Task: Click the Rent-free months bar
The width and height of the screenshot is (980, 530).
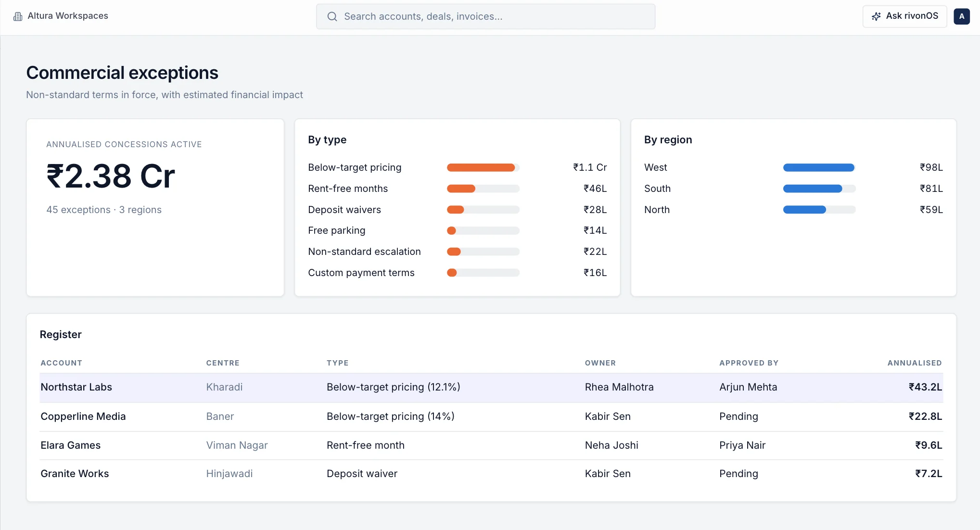Action: pos(483,189)
